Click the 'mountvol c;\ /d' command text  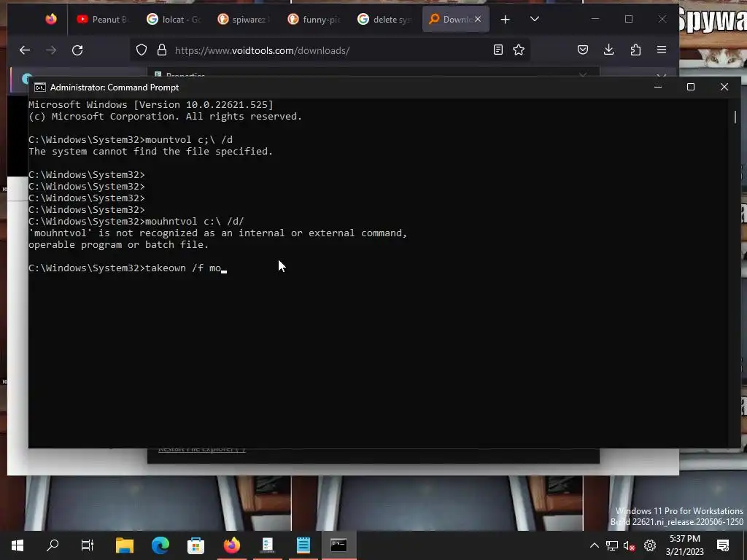click(x=189, y=139)
